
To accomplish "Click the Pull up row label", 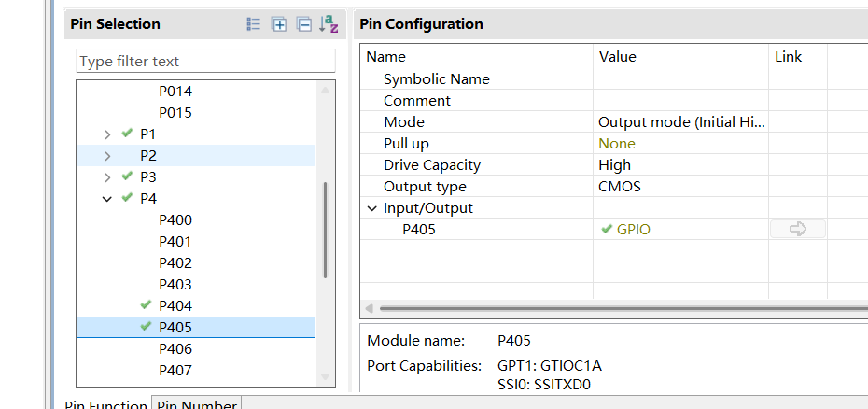I will (406, 144).
